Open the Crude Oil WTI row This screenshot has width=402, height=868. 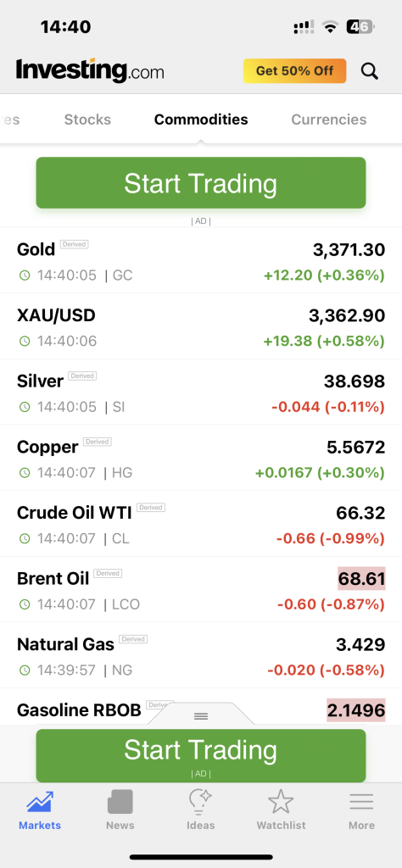[x=201, y=524]
